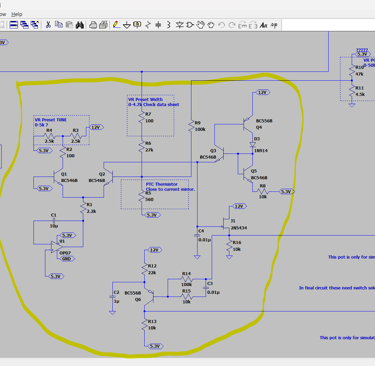Select the Move hand tool
The width and height of the screenshot is (375, 366).
[x=200, y=25]
